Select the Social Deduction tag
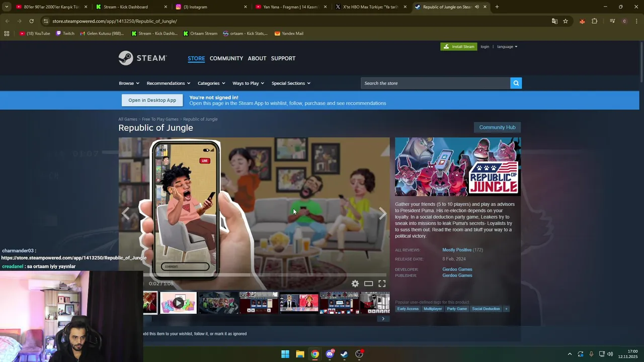 486,309
